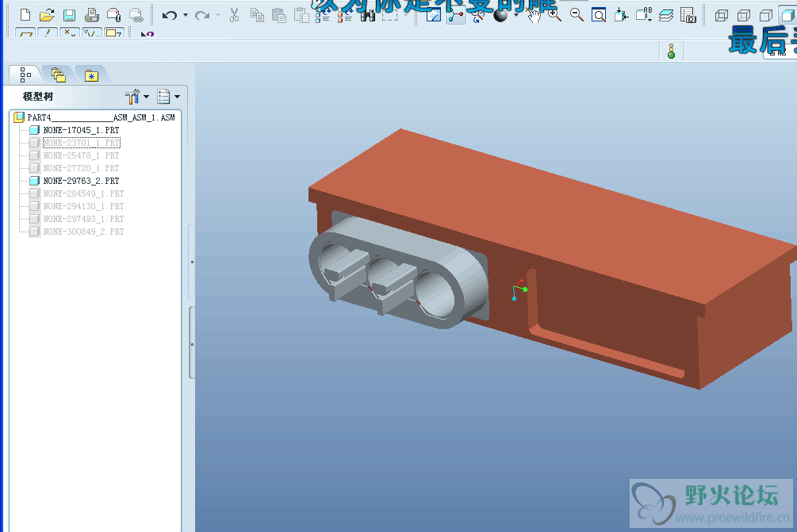The width and height of the screenshot is (797, 532).
Task: Click the Refit zoom-to-window icon
Action: tap(599, 15)
